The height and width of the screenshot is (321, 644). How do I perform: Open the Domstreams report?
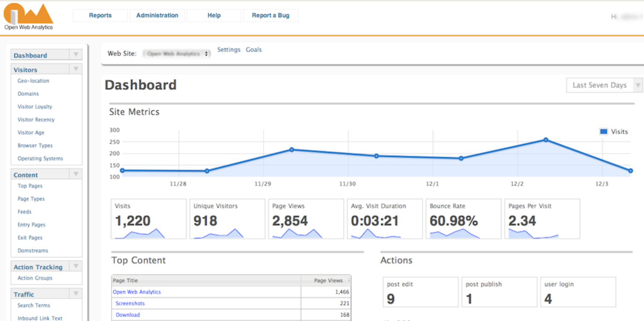click(33, 250)
